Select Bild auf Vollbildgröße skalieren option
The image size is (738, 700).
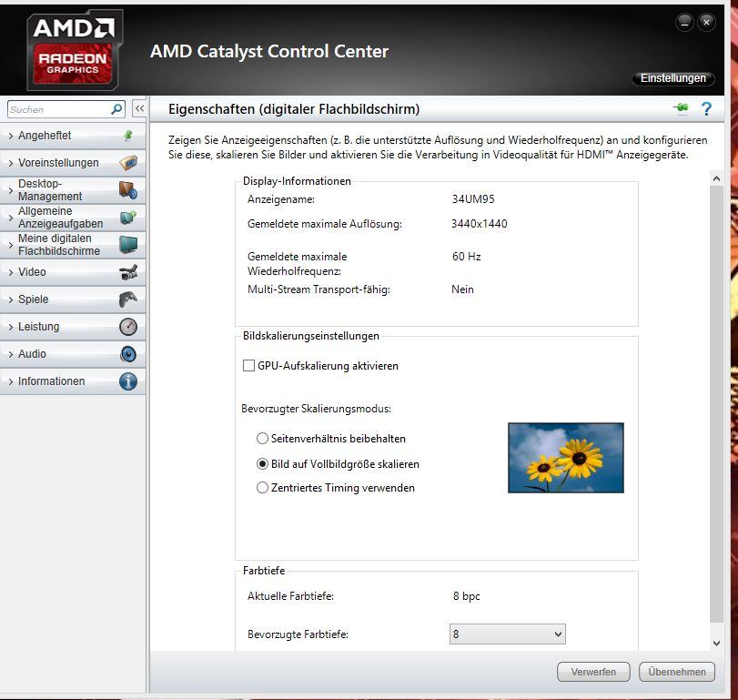coord(262,463)
